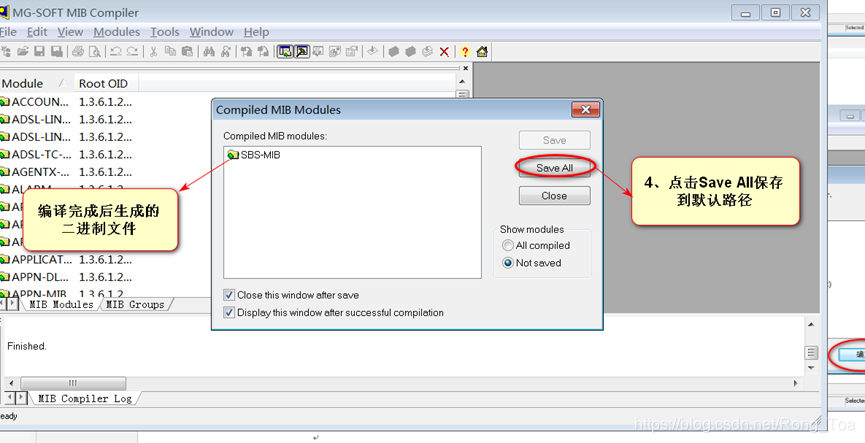
Task: Click the Save floppy disk toolbar icon
Action: click(x=39, y=51)
